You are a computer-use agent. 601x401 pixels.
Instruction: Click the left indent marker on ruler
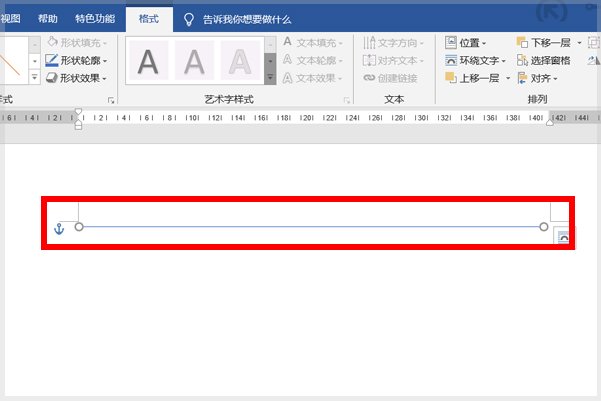78,125
